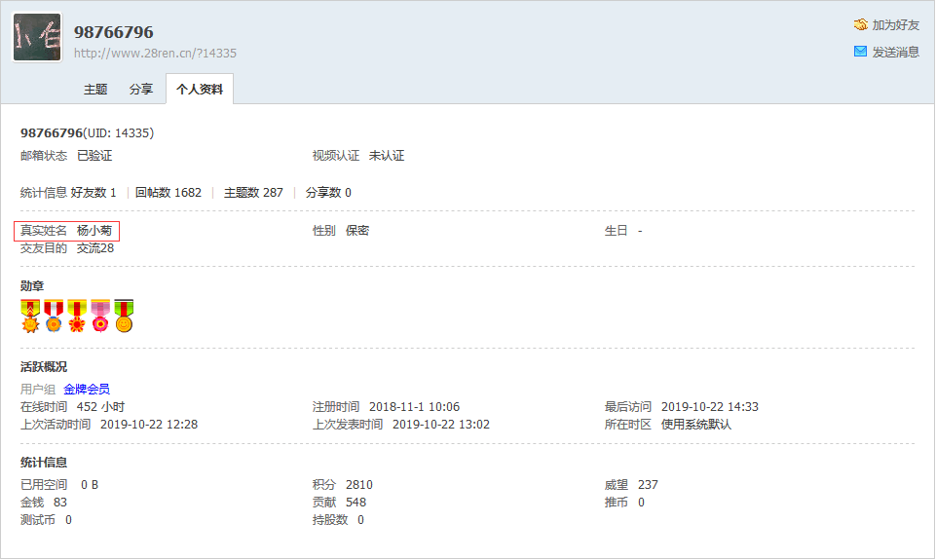
Task: Click the 威望 237 value
Action: 648,485
